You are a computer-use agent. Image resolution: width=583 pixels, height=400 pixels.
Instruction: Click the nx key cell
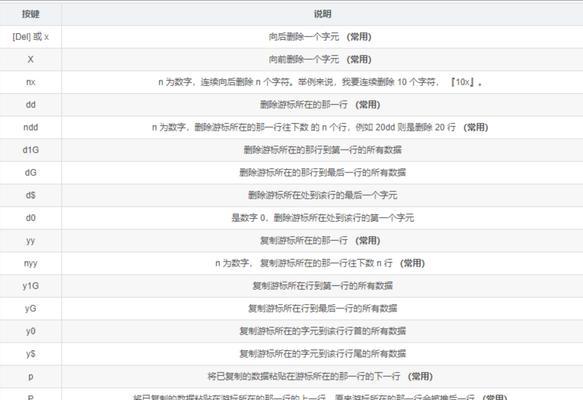pos(30,82)
